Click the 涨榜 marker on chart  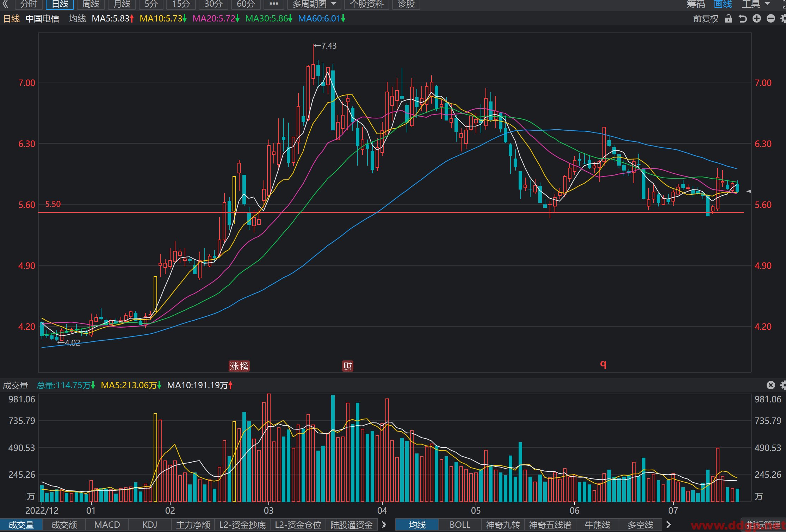239,366
